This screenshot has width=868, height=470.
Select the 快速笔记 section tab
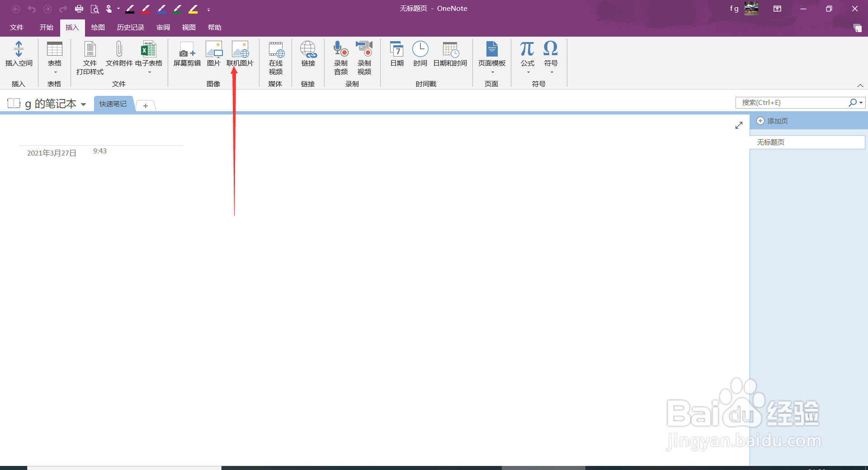tap(113, 104)
